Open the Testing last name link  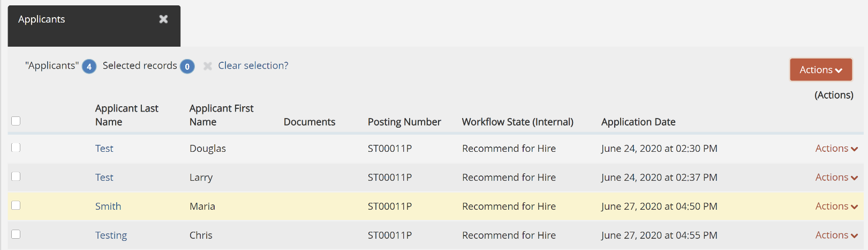click(111, 236)
